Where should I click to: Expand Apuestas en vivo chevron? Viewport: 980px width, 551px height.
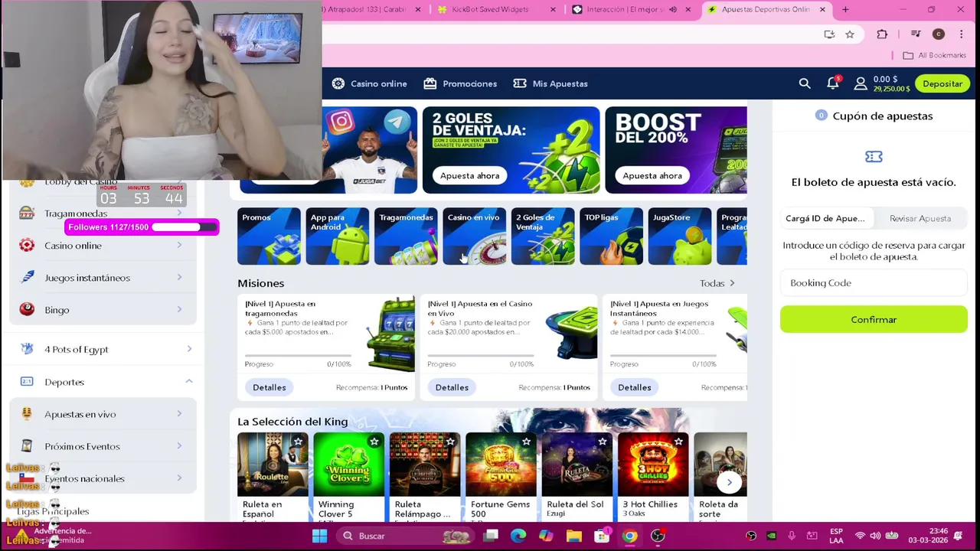pos(179,414)
